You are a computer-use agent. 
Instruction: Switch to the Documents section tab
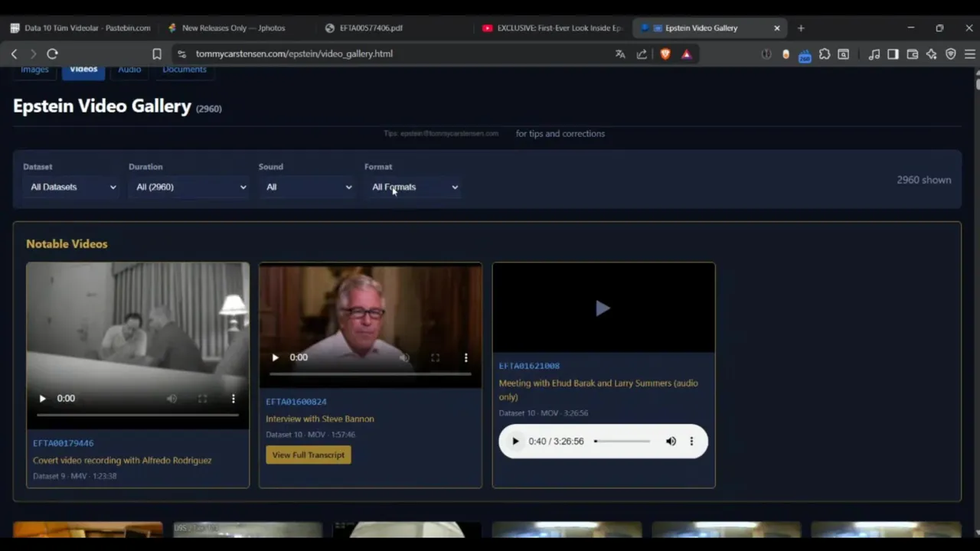pos(185,70)
